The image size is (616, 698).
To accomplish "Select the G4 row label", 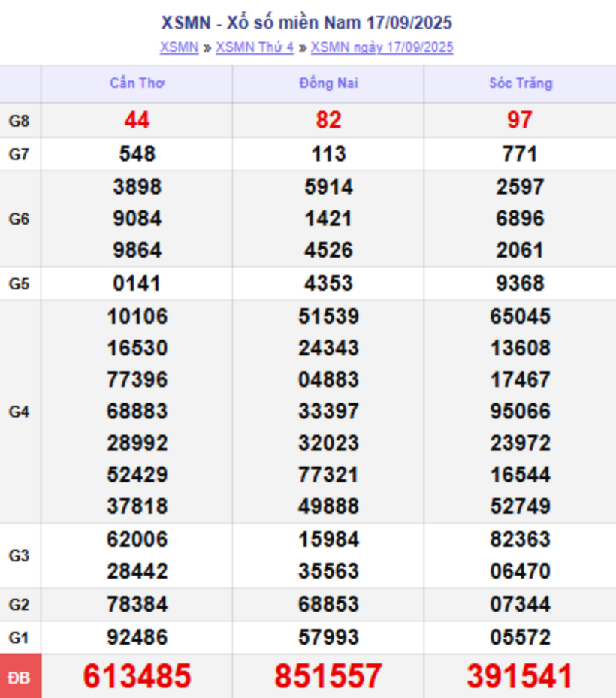I will click(x=20, y=412).
